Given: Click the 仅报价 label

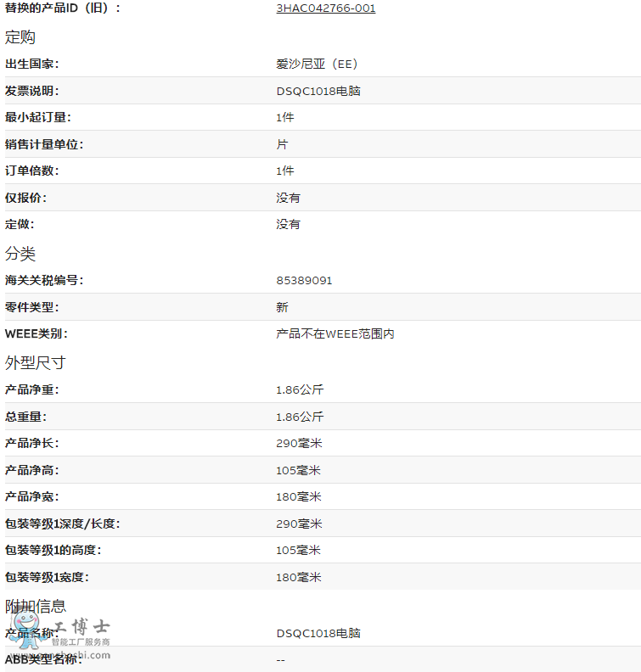Looking at the screenshot, I should [x=25, y=198].
